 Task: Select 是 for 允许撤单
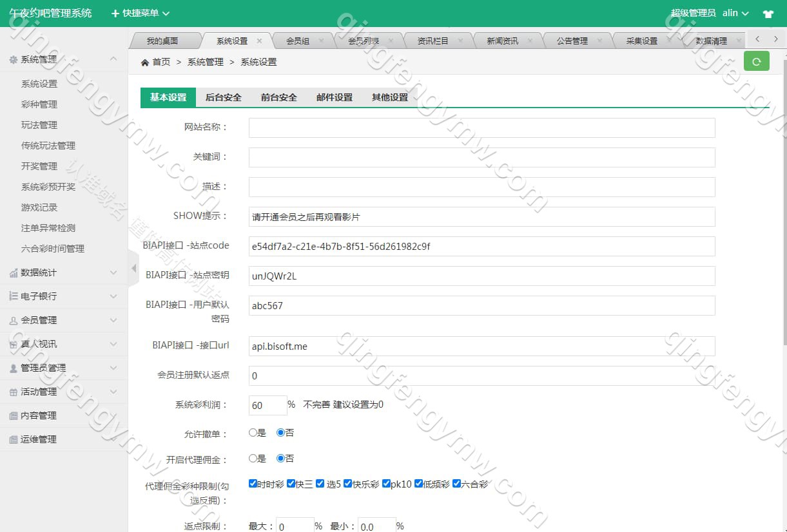[253, 433]
